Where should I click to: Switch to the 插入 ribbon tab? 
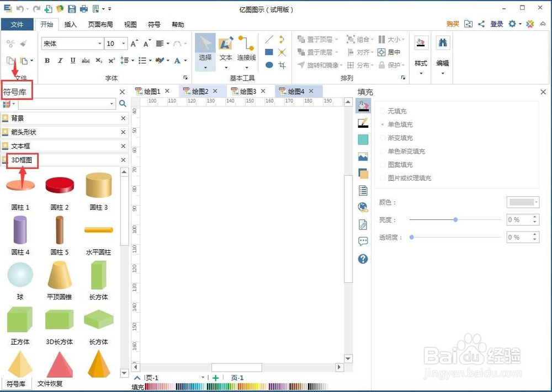click(71, 24)
